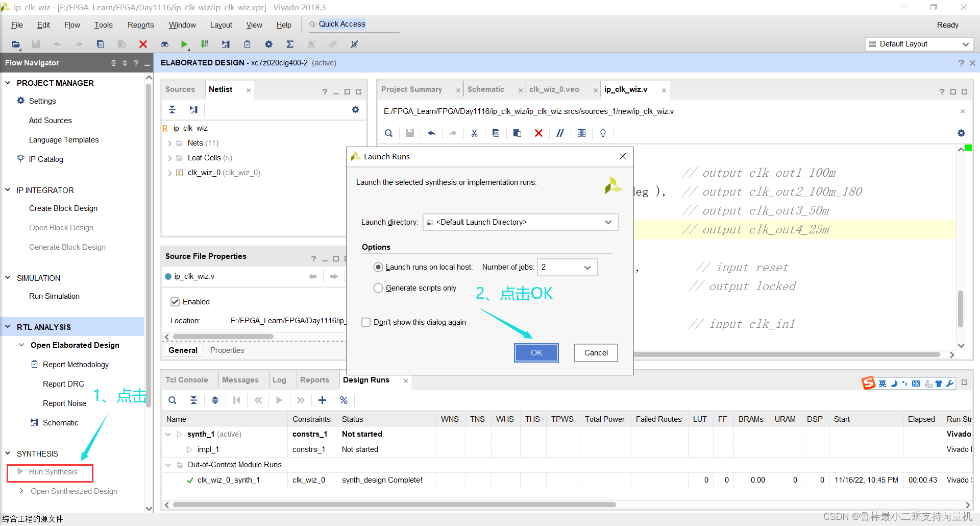Click the cut scissors icon in editor
980x526 pixels.
pos(474,133)
